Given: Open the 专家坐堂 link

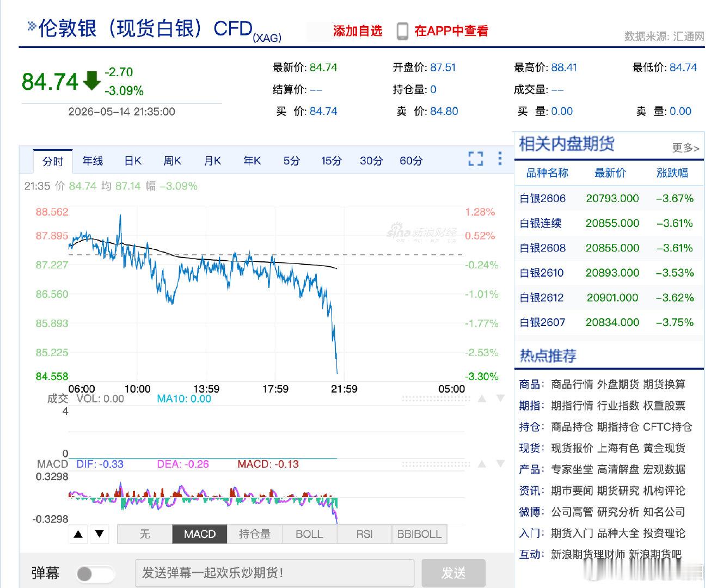Looking at the screenshot, I should pos(572,469).
